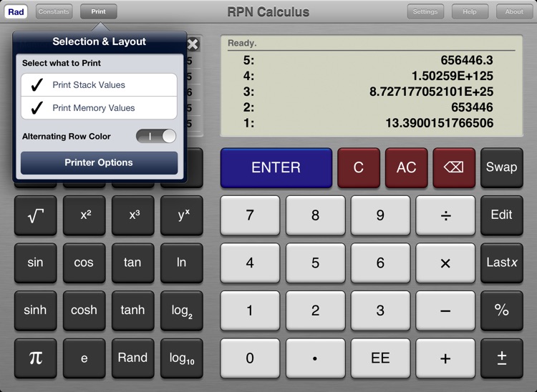
Task: Select stack level 2 value 653446
Action: (472, 107)
